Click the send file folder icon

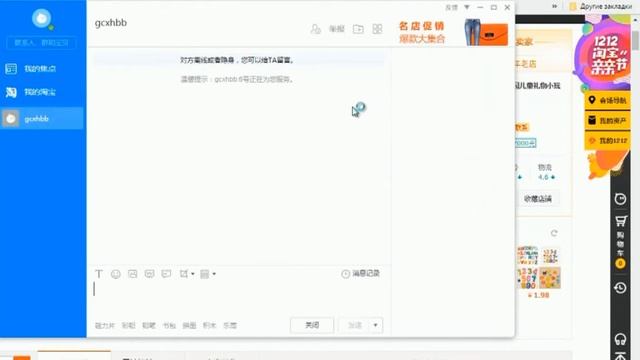tap(358, 29)
